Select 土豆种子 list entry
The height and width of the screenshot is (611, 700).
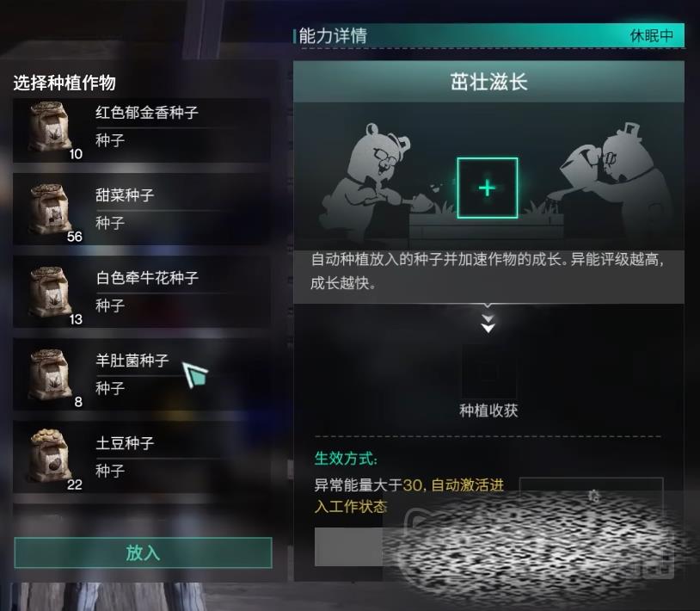point(142,457)
